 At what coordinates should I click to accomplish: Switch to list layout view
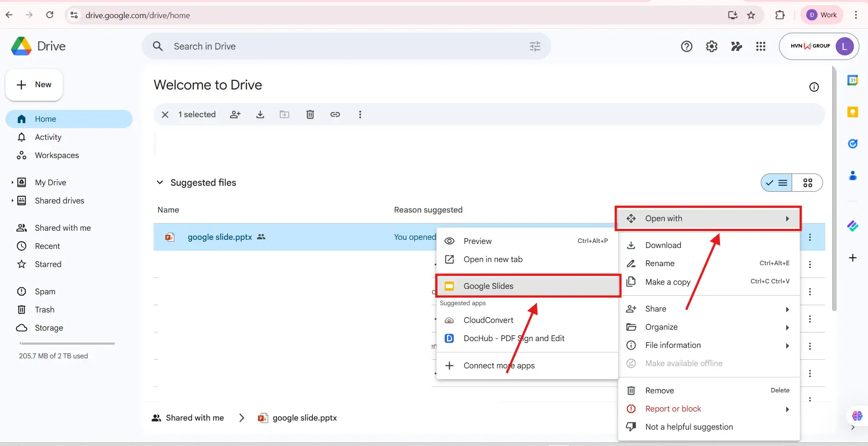pyautogui.click(x=777, y=183)
